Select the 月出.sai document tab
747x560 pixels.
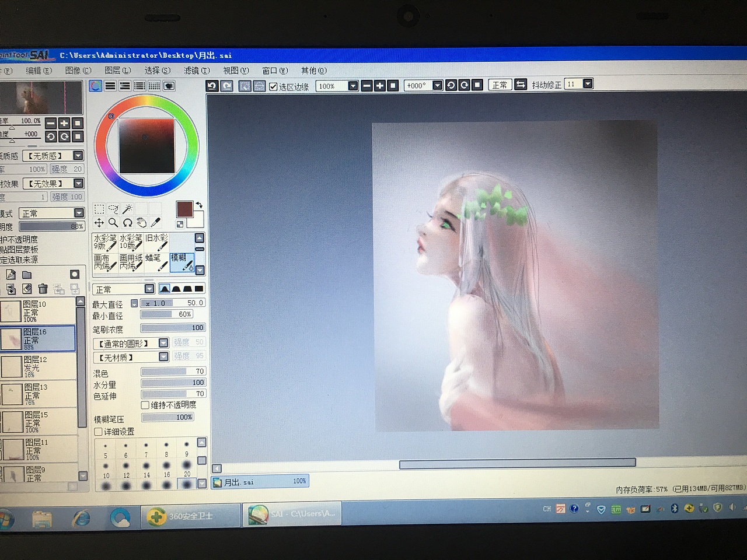click(x=259, y=482)
